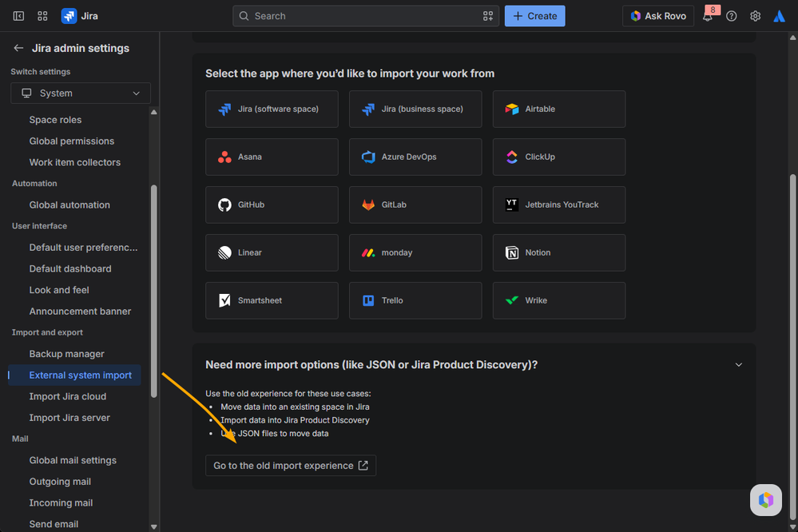
Task: Select Airtable as import source
Action: click(x=559, y=109)
